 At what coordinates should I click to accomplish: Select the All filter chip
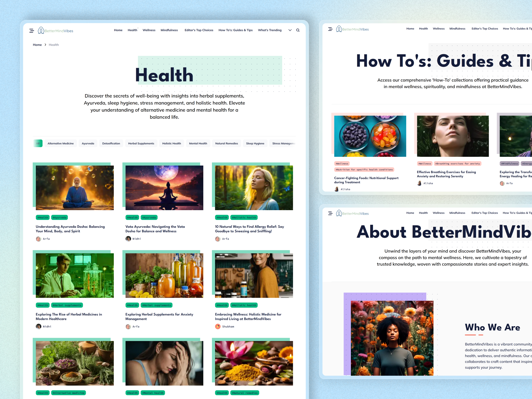point(38,143)
